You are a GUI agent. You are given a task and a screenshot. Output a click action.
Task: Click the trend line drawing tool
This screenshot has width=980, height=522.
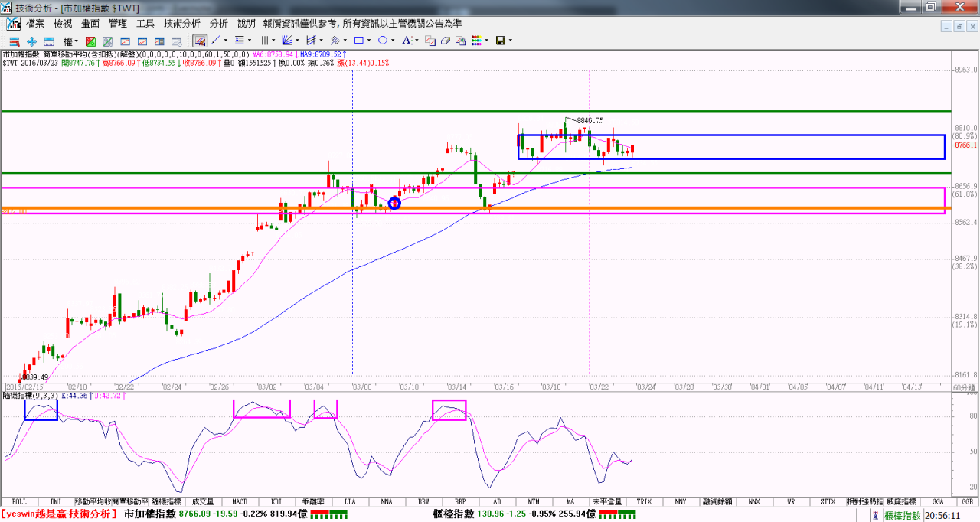point(216,41)
